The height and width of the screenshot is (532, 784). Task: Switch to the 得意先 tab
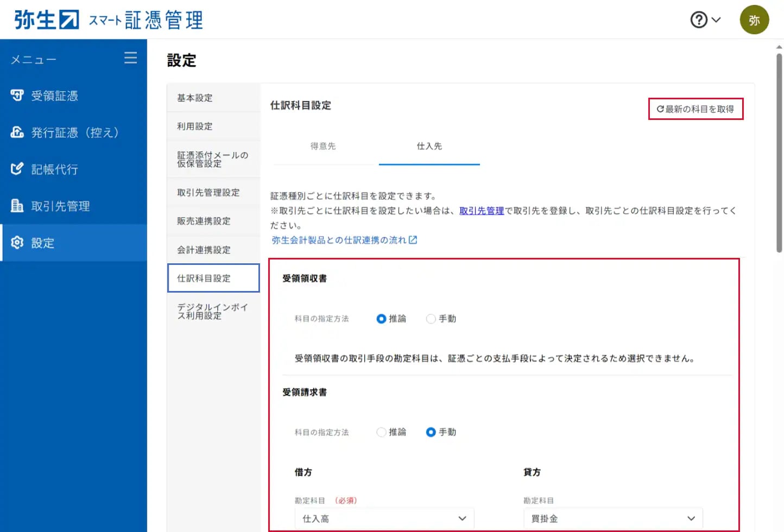(x=323, y=146)
